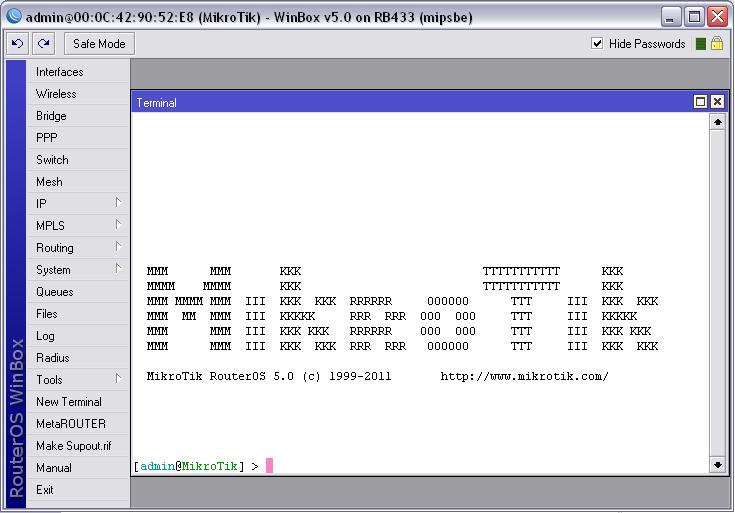The height and width of the screenshot is (513, 735).
Task: Toggle the Hide Passwords checkbox
Action: pos(597,44)
